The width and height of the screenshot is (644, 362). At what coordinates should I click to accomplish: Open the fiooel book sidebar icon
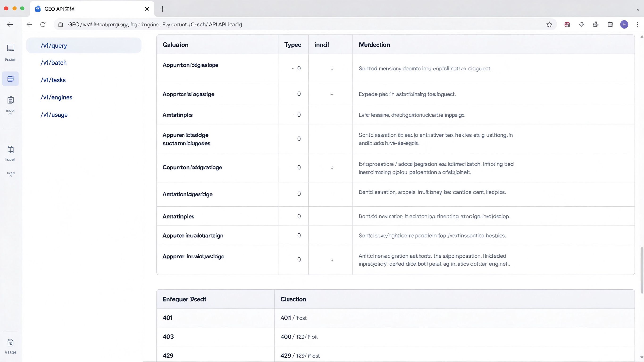click(x=11, y=150)
